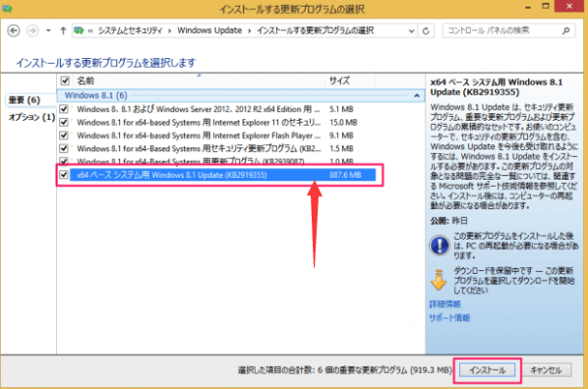Close the update selection window
588x389 pixels.
(x=569, y=6)
